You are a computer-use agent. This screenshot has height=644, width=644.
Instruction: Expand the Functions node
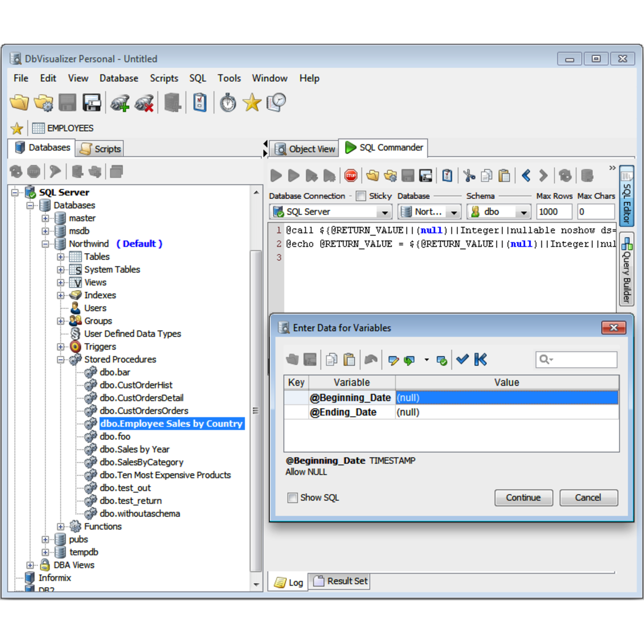(x=60, y=527)
